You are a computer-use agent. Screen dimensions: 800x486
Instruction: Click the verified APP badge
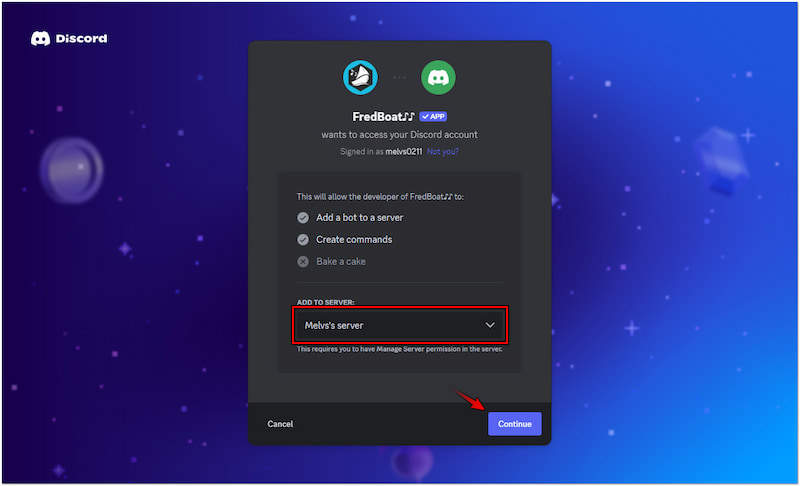coord(433,116)
